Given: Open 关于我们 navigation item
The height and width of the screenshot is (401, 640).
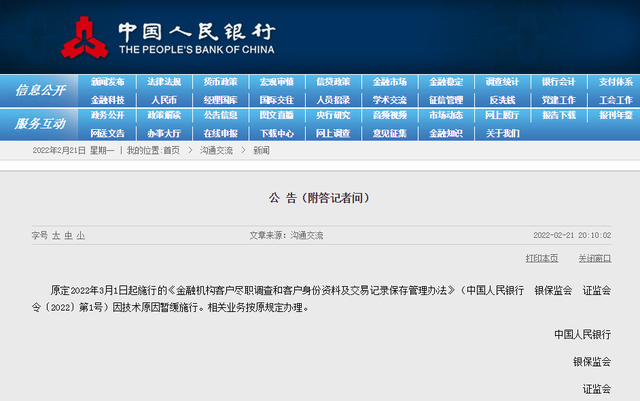Looking at the screenshot, I should (502, 133).
